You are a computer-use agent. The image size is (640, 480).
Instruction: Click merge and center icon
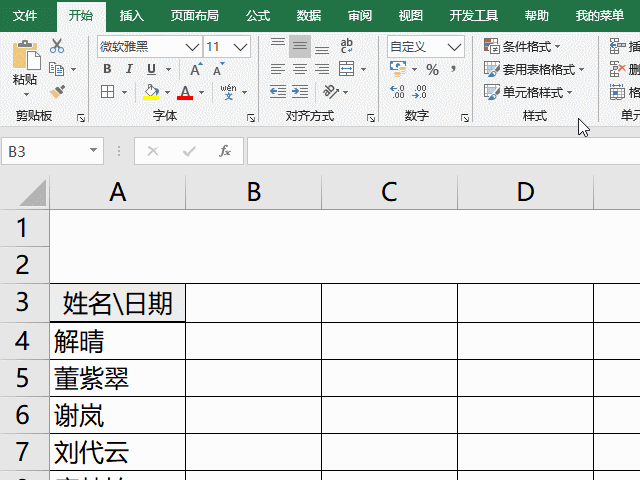(347, 69)
